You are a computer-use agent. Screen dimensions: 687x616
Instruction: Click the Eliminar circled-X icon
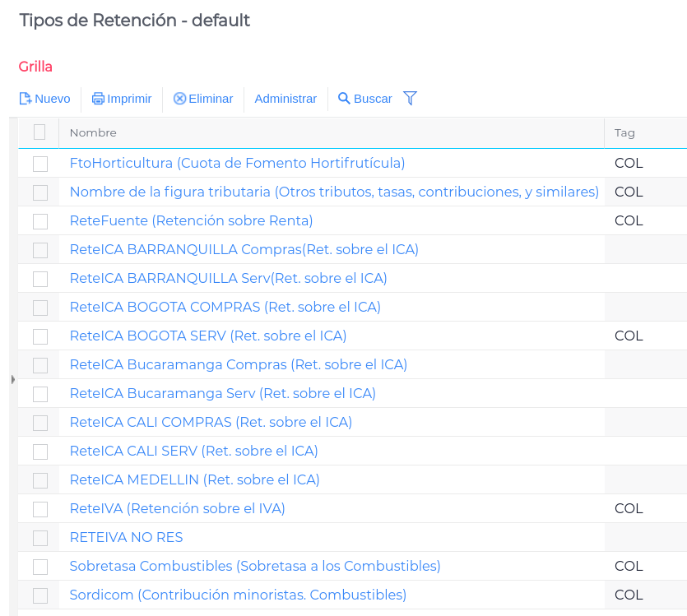[179, 99]
